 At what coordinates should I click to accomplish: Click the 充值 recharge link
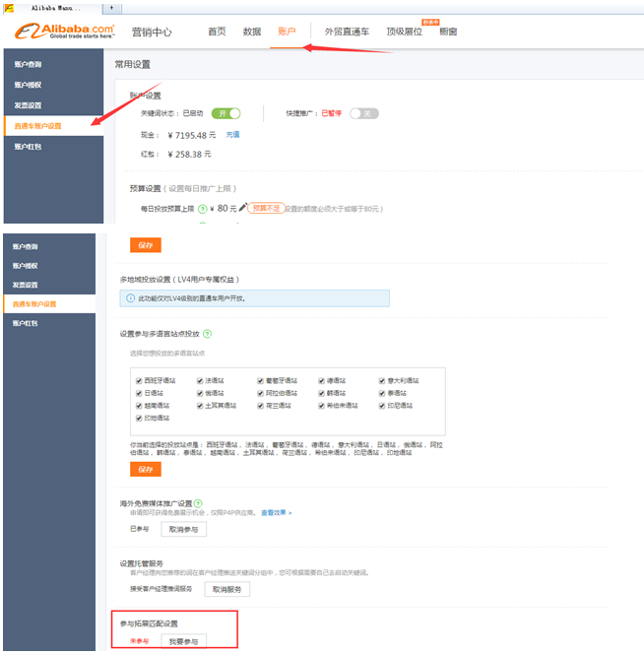click(x=232, y=134)
